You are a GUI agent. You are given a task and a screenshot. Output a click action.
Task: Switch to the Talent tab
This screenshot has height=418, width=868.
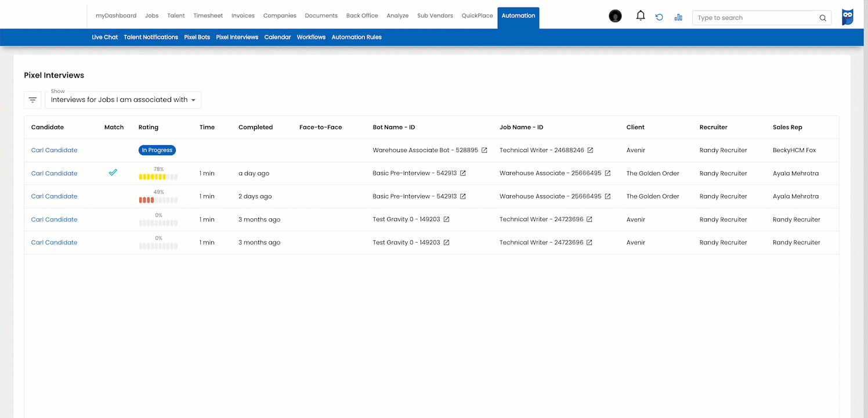point(176,16)
